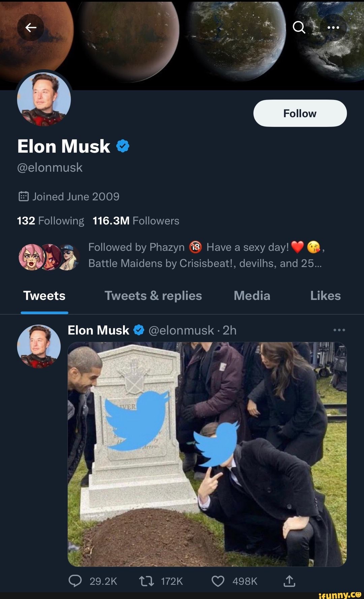The height and width of the screenshot is (599, 364).
Task: Click the 132 Following count
Action: [x=50, y=220]
